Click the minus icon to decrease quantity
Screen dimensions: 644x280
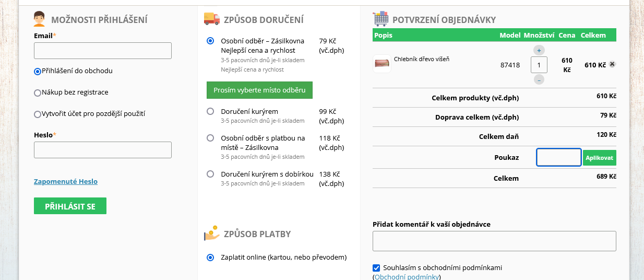point(539,80)
